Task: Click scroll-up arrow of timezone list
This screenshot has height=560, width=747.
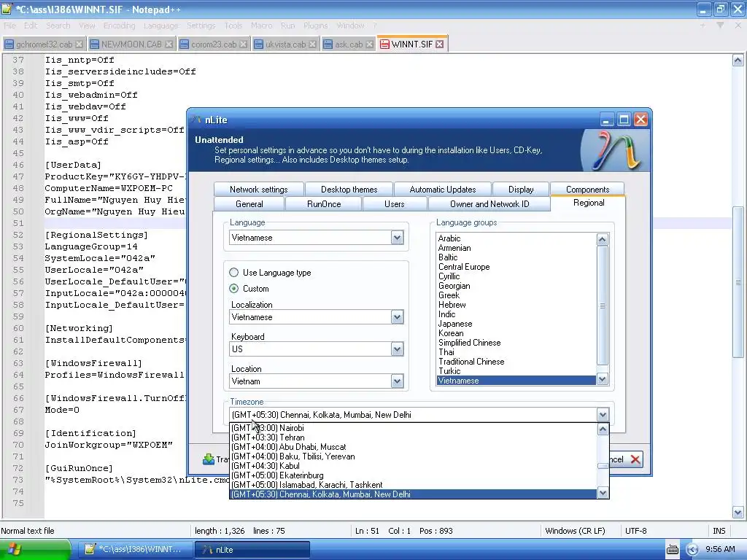Action: 603,429
